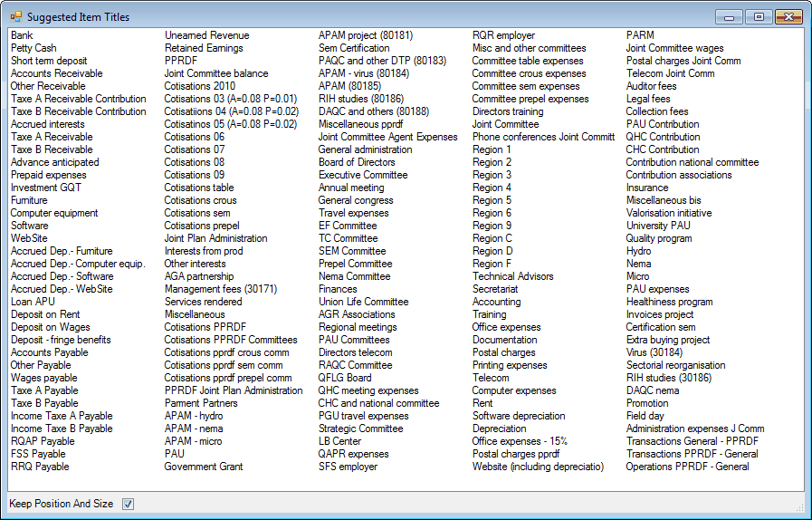The image size is (812, 520).
Task: Select 'Cotisations 03 (A=0.08 P=0.01)'
Action: coord(231,99)
